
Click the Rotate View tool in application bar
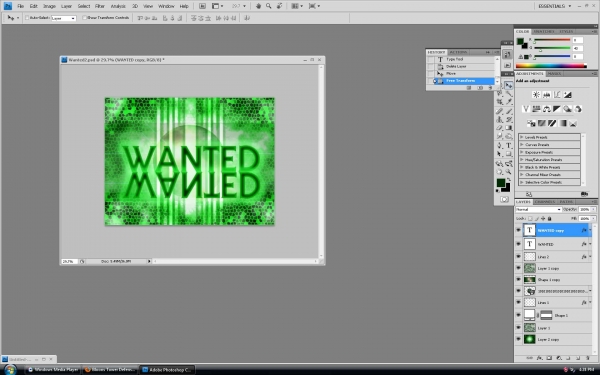point(280,6)
